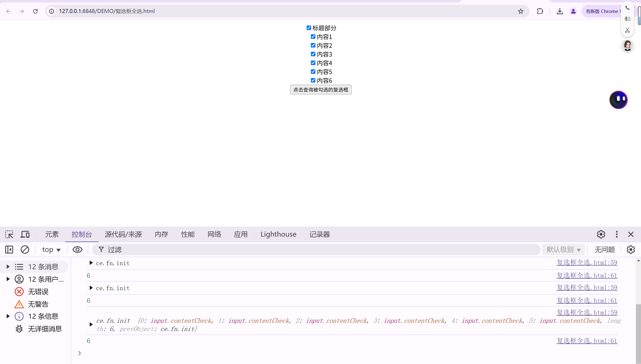Clear the console with the clear icon

[x=25, y=249]
